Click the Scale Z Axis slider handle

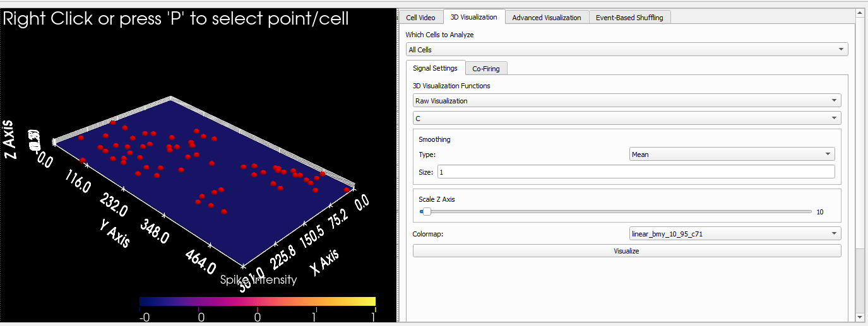click(427, 212)
